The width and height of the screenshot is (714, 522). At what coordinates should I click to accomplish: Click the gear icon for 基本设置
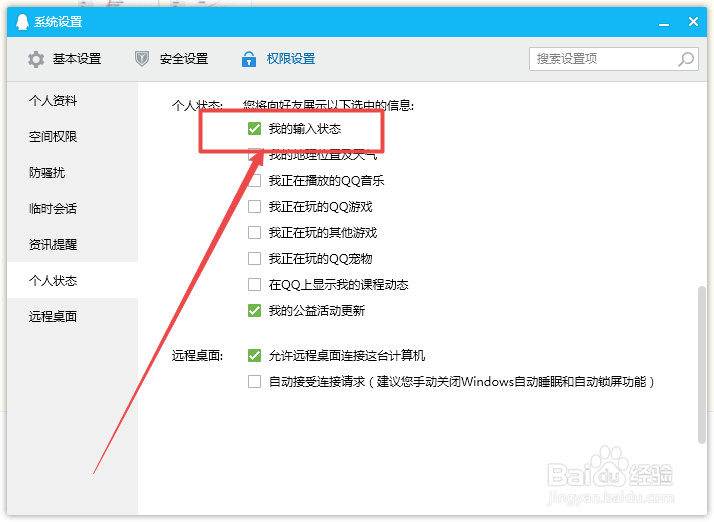coord(36,59)
